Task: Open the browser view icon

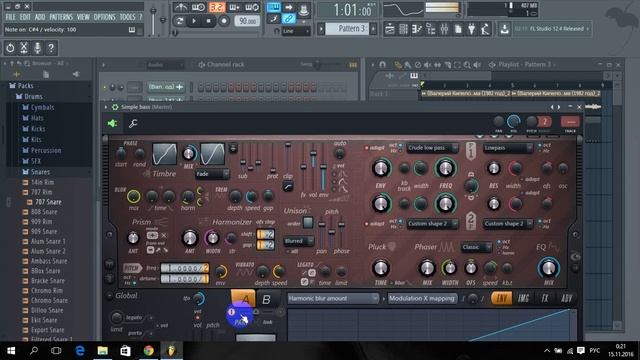Action: (x=431, y=29)
